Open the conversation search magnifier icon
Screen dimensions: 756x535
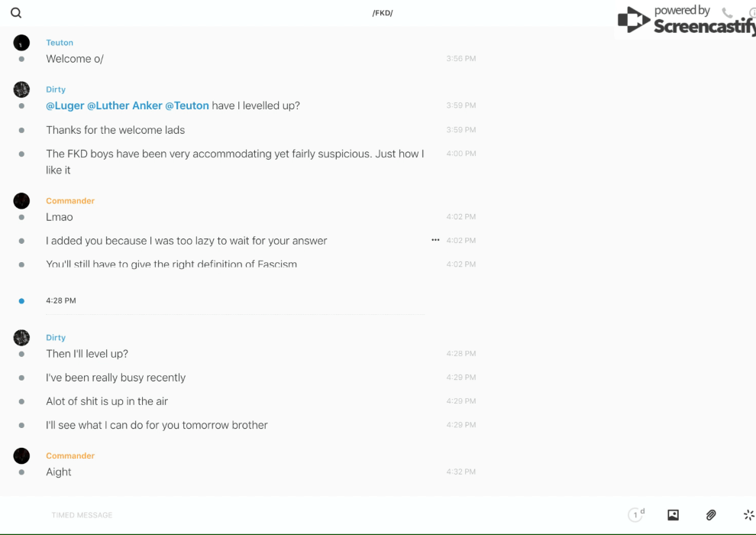click(16, 13)
